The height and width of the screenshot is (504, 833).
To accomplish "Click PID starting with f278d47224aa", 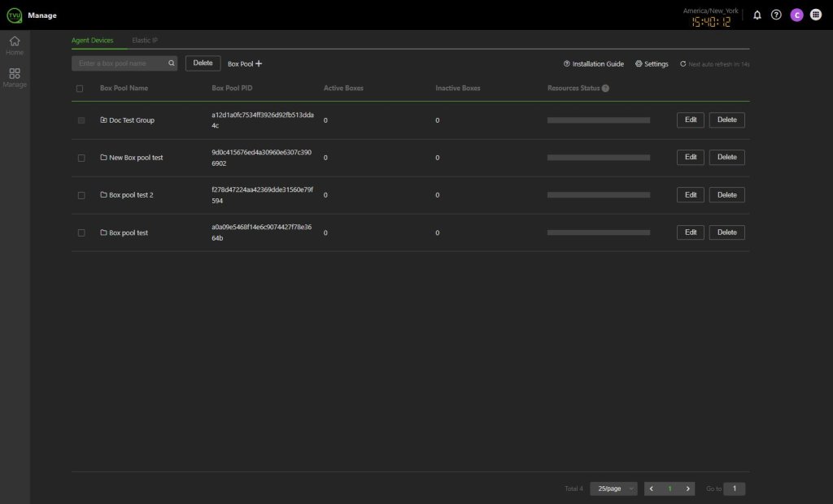I will point(263,195).
